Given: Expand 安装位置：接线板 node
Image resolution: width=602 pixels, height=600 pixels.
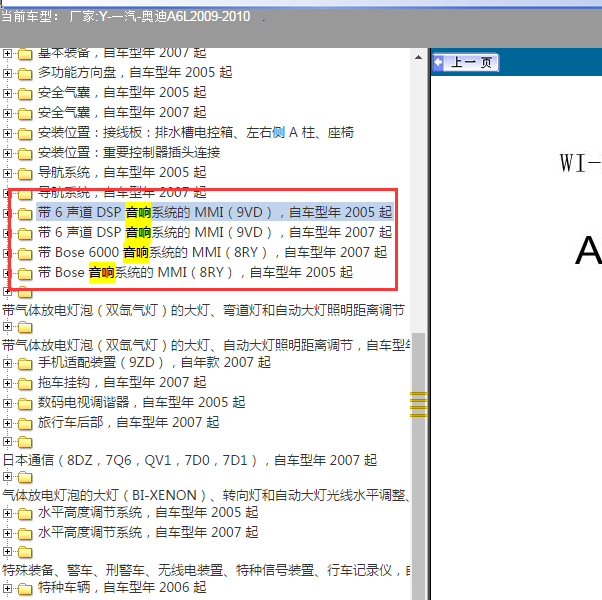Looking at the screenshot, I should pyautogui.click(x=7, y=133).
